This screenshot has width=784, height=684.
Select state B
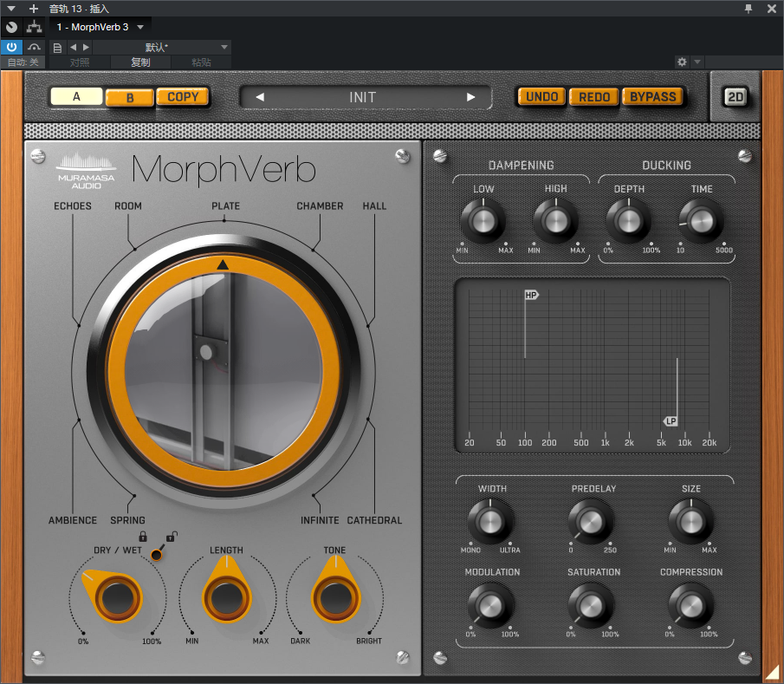(130, 98)
